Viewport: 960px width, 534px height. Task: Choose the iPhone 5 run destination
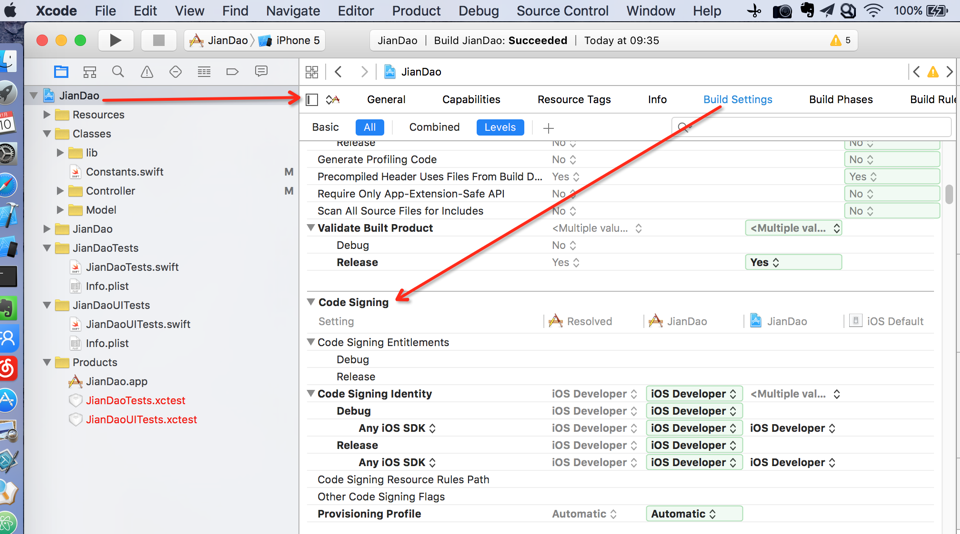pos(290,40)
